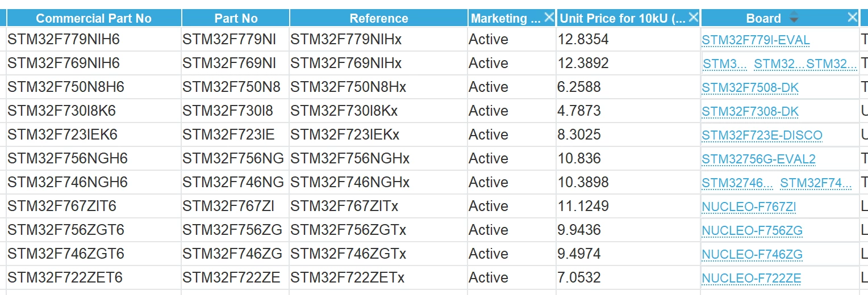This screenshot has width=868, height=295.
Task: Toggle sort arrows in the Board header
Action: coord(794,18)
